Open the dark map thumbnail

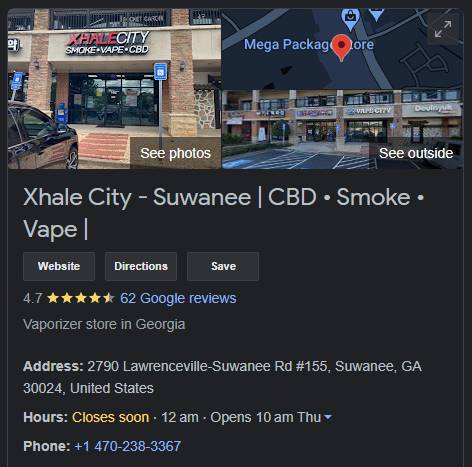[x=342, y=49]
